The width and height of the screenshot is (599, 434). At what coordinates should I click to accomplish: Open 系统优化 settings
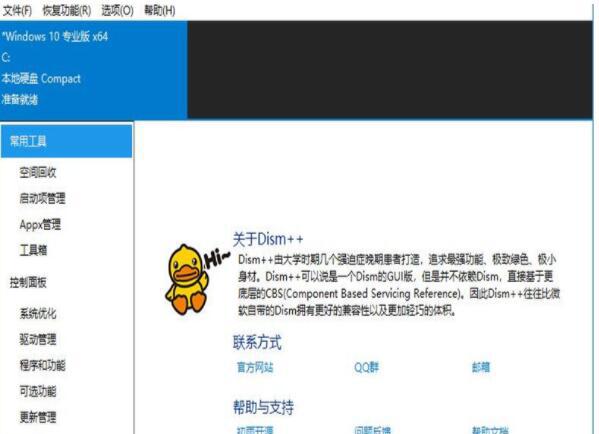(x=38, y=314)
